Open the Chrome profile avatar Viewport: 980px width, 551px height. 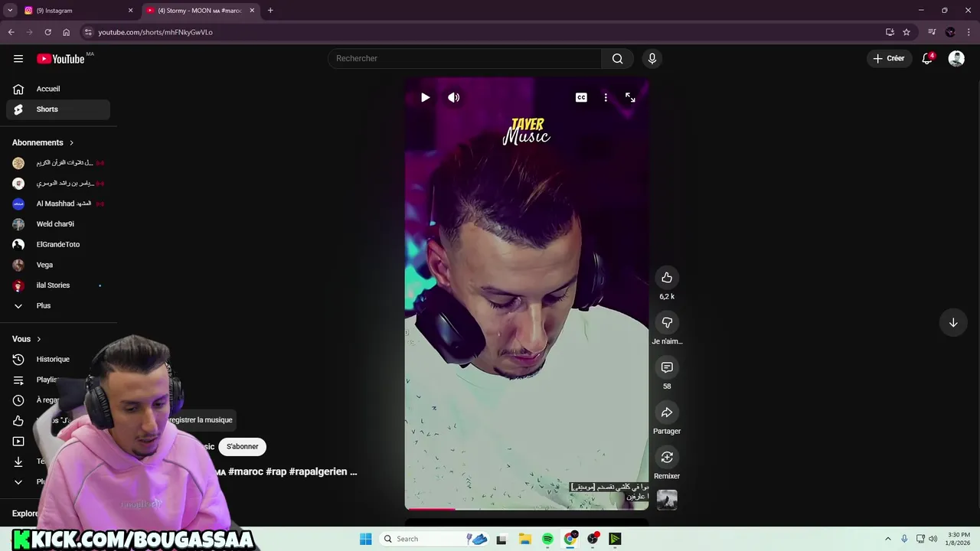[x=950, y=32]
